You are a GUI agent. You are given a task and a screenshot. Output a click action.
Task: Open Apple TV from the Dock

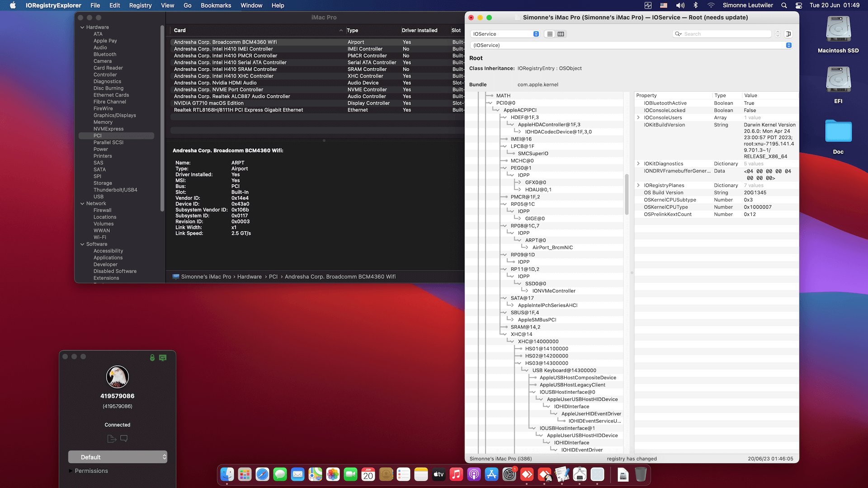coord(439,474)
